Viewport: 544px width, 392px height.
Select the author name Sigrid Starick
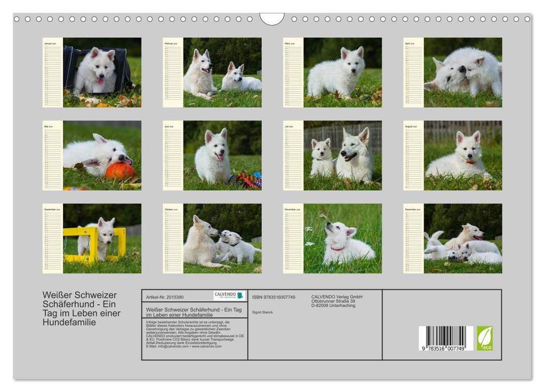click(263, 312)
